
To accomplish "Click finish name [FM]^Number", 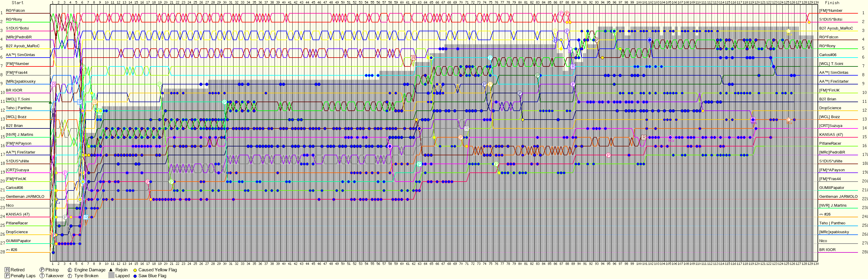I will click(831, 10).
